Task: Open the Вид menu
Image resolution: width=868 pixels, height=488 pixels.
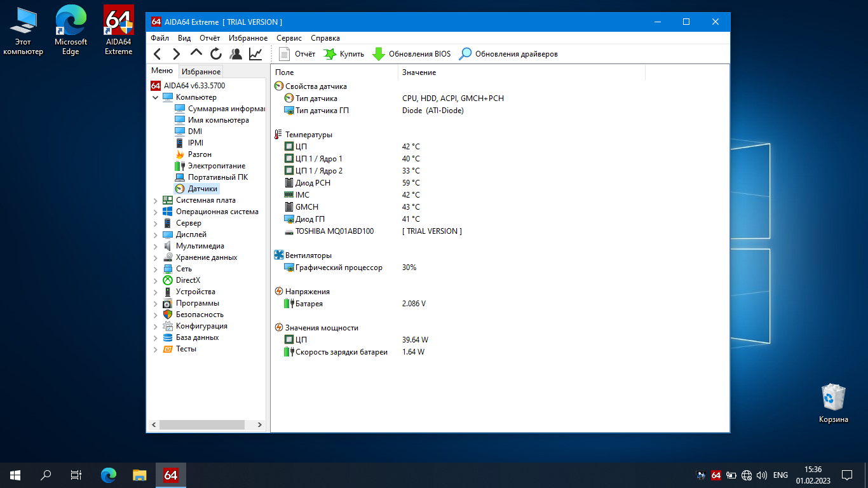Action: pos(184,38)
